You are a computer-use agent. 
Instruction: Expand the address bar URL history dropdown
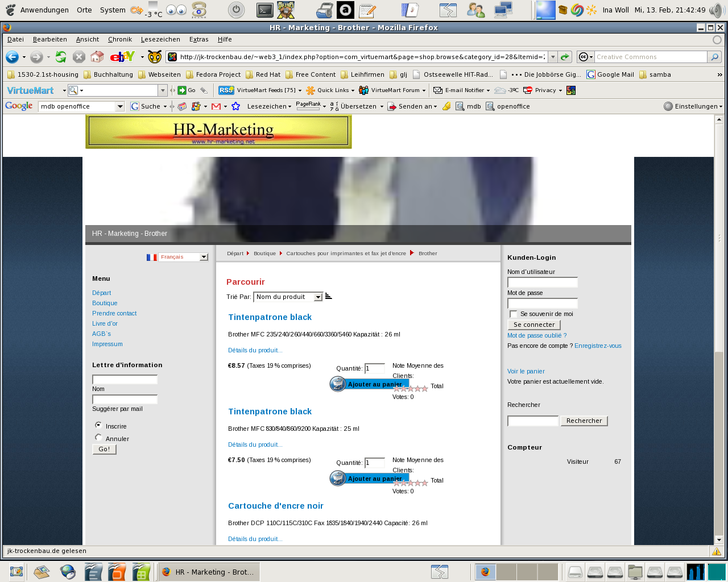pyautogui.click(x=552, y=57)
